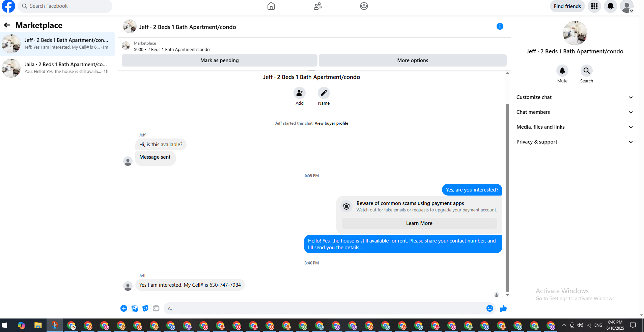Open the emoji picker in message box
This screenshot has height=332, width=644.
pyautogui.click(x=490, y=308)
